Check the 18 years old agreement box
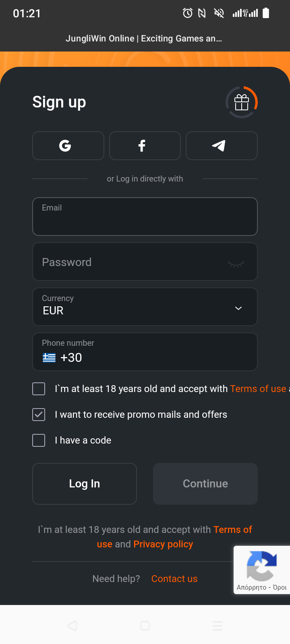Image resolution: width=290 pixels, height=644 pixels. point(39,389)
